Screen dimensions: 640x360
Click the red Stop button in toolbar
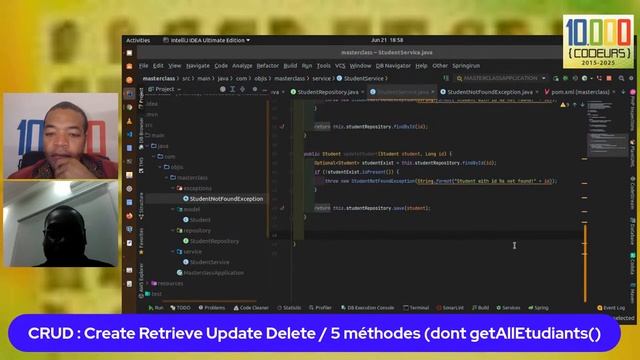click(x=609, y=78)
